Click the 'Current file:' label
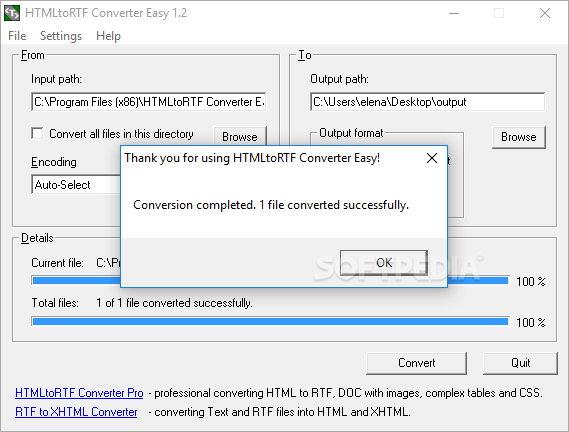Screen dimensions: 569x432 (57, 262)
